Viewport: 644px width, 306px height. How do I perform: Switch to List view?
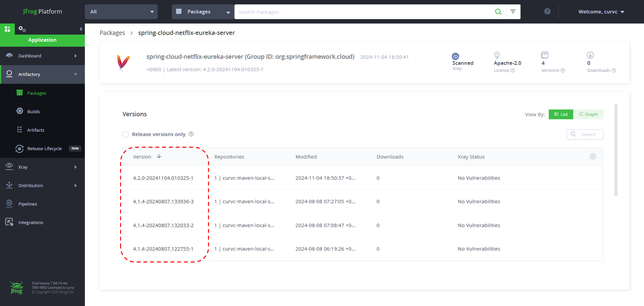tap(561, 114)
